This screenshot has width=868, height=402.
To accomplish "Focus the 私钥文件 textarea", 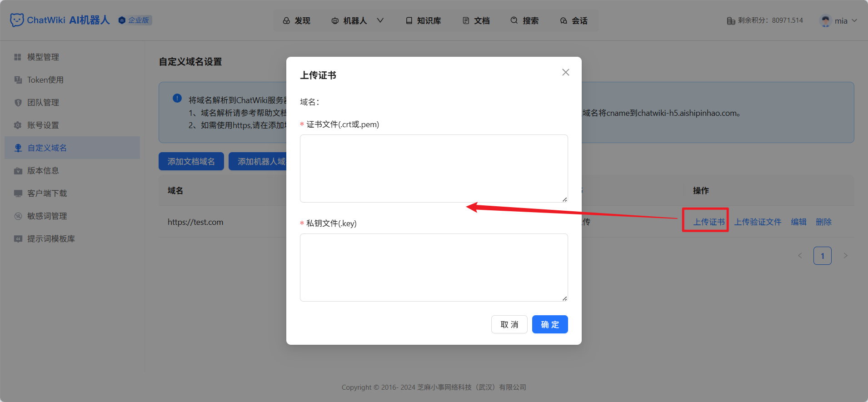I will point(434,268).
